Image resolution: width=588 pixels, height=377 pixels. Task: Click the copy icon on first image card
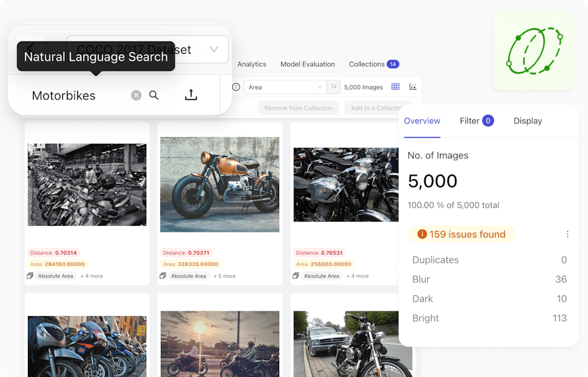pyautogui.click(x=30, y=276)
